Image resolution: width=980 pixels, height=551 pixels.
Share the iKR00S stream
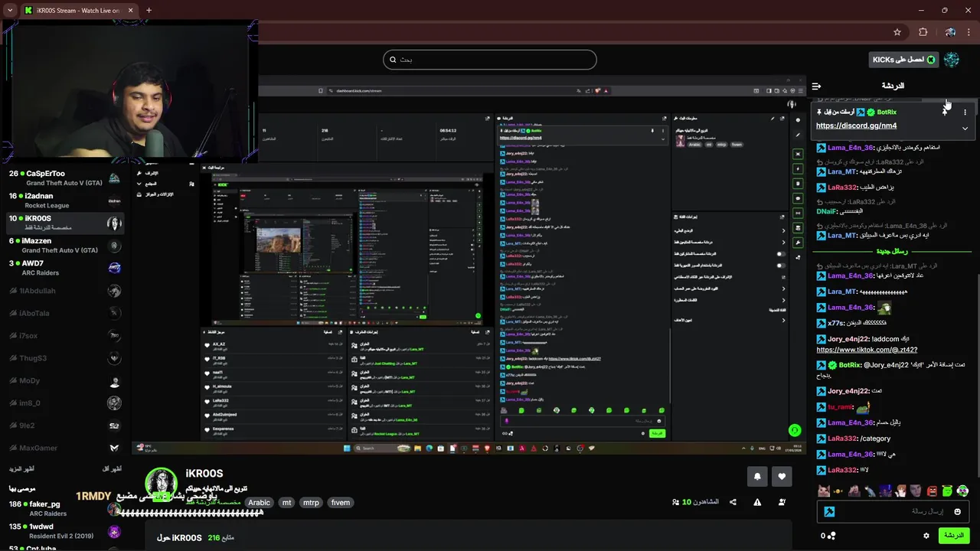pos(733,502)
